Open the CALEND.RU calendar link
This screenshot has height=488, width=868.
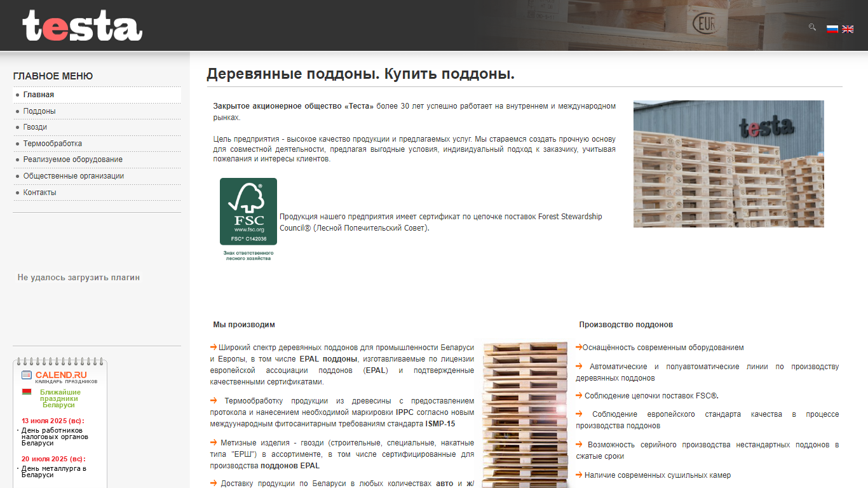pos(61,375)
